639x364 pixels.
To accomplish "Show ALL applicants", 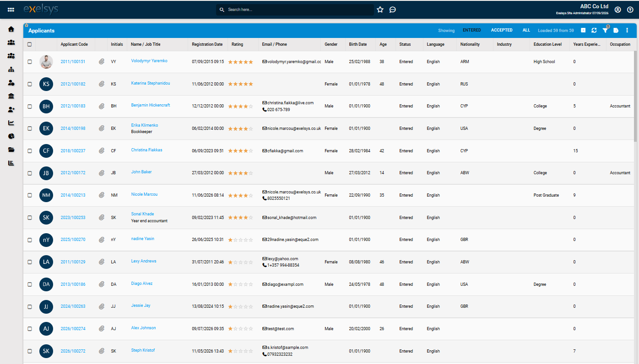I will (526, 30).
